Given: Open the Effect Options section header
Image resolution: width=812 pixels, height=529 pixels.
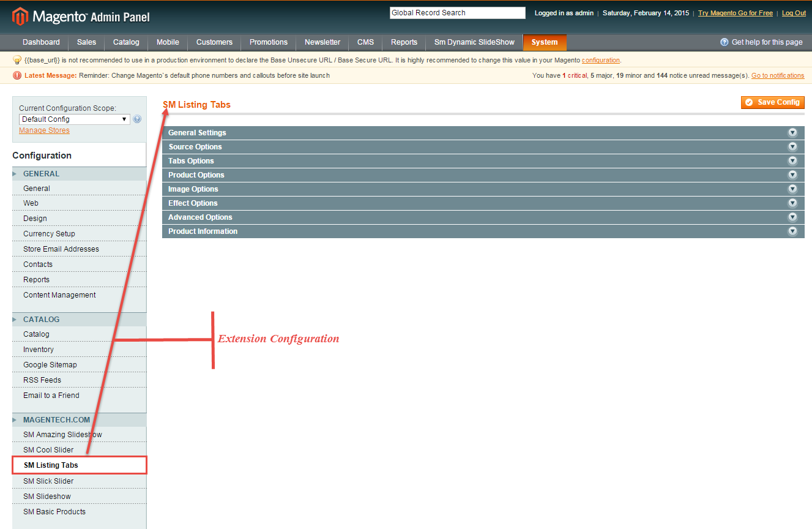Looking at the screenshot, I should pos(483,203).
